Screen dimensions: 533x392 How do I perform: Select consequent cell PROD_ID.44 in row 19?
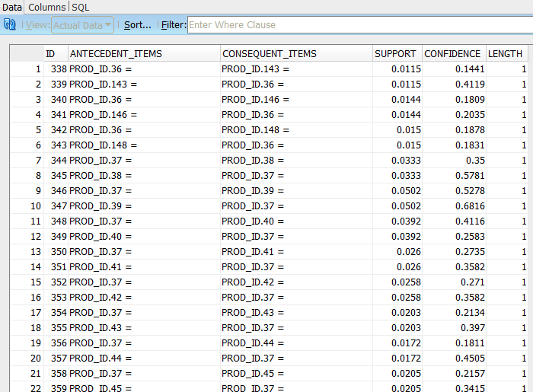click(296, 343)
